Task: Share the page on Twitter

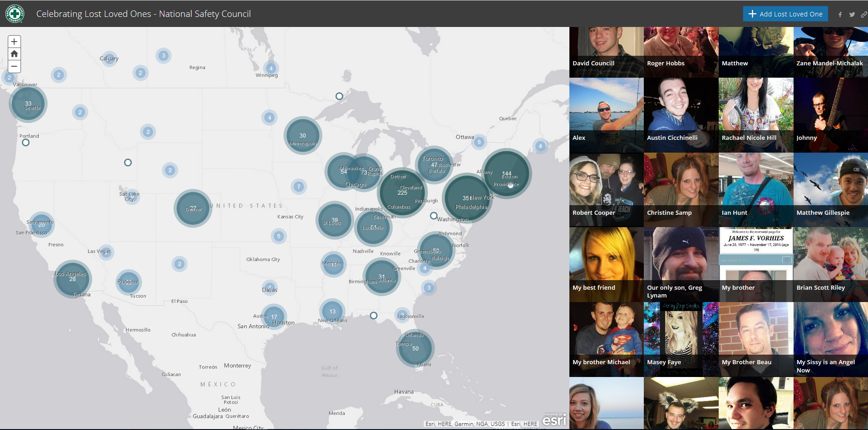Action: 852,15
